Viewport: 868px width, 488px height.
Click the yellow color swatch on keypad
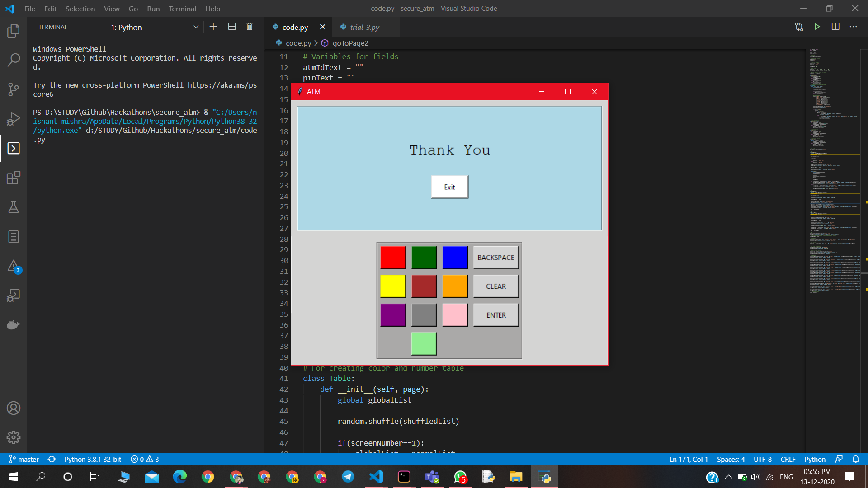click(x=393, y=286)
